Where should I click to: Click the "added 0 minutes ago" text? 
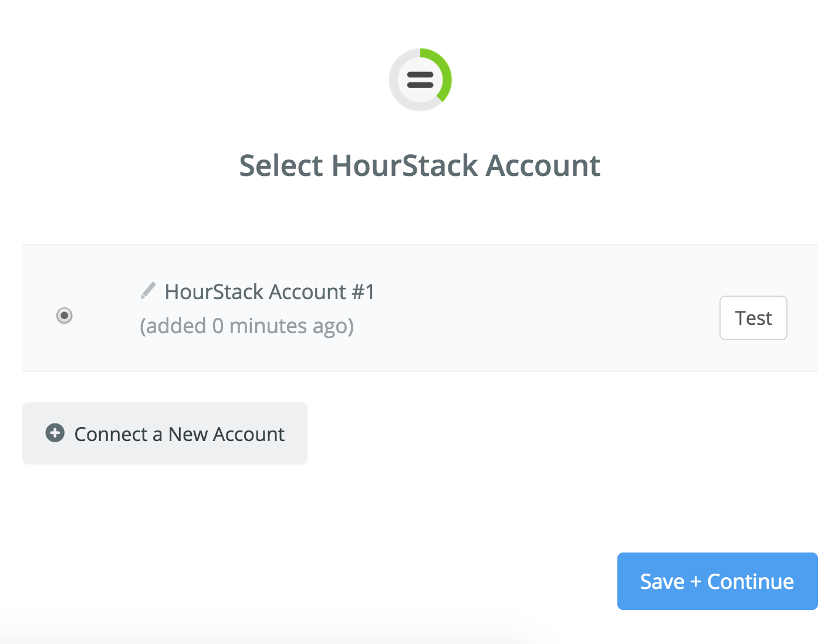click(246, 326)
